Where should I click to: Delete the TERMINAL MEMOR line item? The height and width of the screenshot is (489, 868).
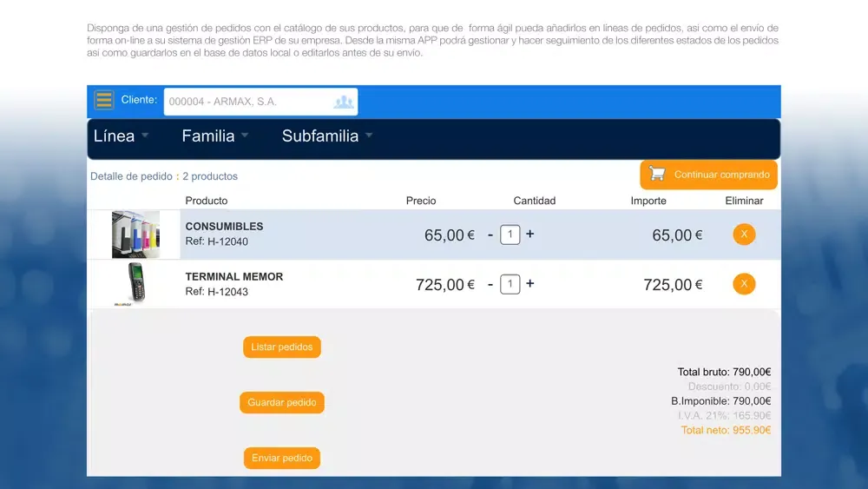[x=744, y=284]
